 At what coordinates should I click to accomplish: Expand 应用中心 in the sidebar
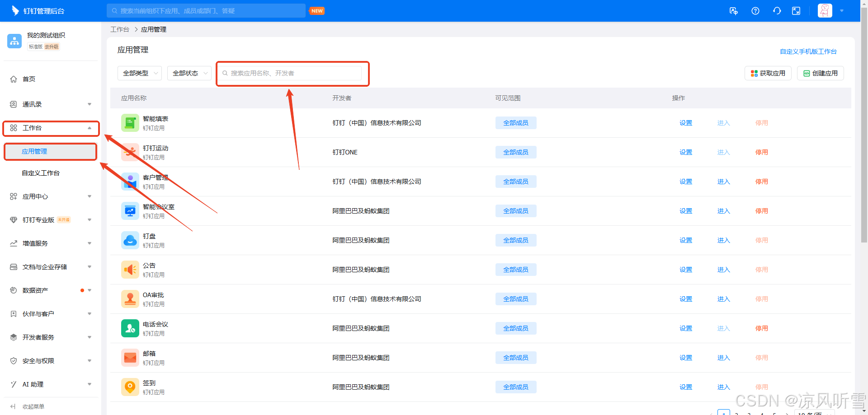pos(51,196)
